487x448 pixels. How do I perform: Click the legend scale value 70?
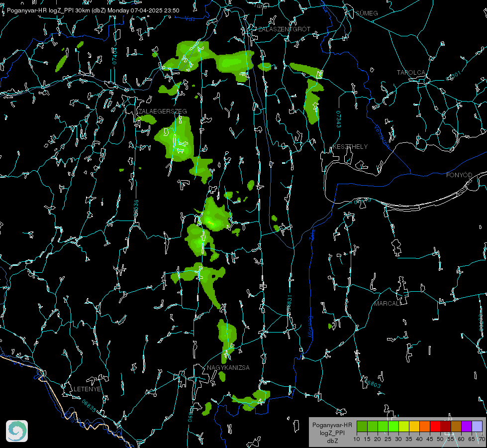point(482,440)
